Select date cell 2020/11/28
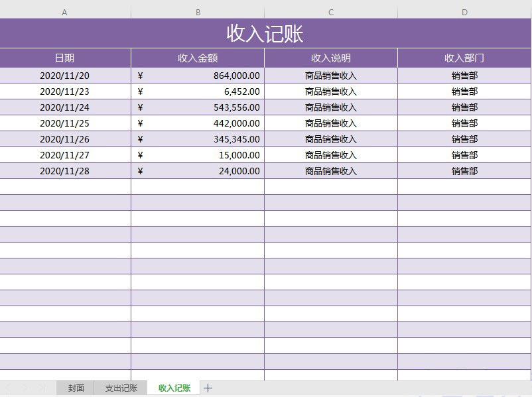Image resolution: width=532 pixels, height=397 pixels. pyautogui.click(x=65, y=171)
